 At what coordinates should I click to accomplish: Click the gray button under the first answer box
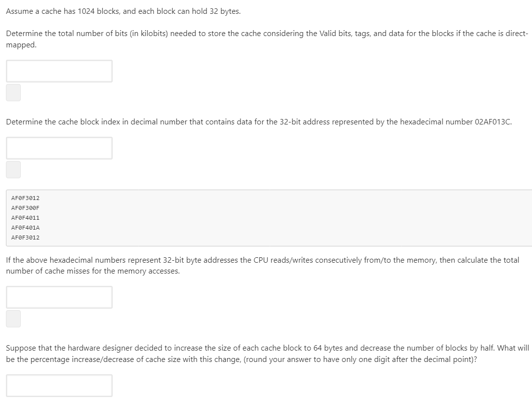[x=13, y=92]
